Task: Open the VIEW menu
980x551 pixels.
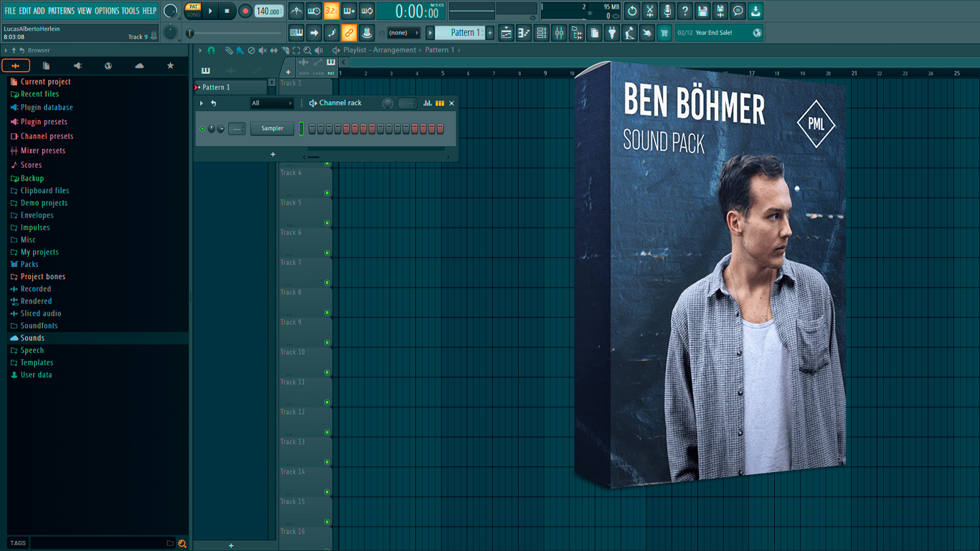Action: point(85,11)
